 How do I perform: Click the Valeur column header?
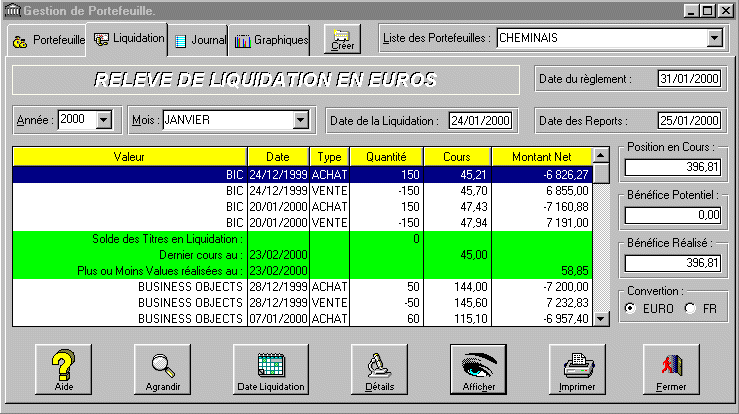[x=130, y=157]
